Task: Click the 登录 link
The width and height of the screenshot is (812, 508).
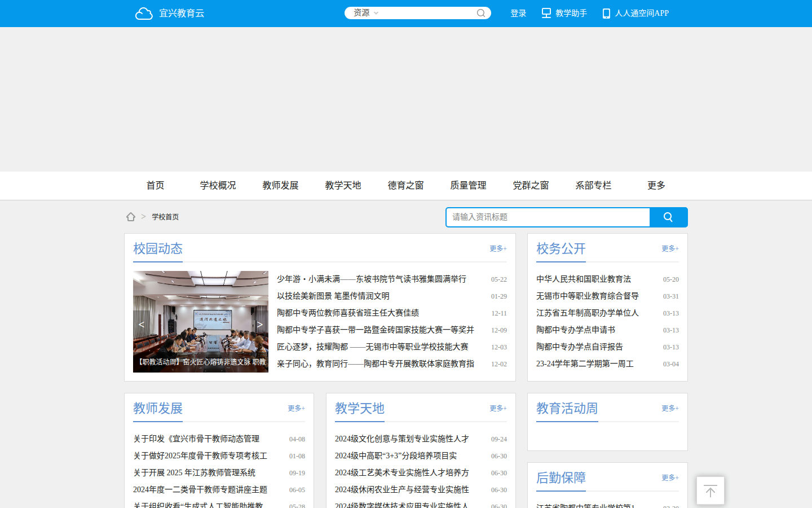Action: 518,14
